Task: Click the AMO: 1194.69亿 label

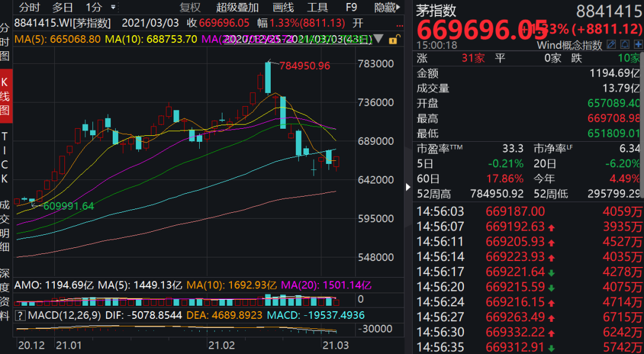Action: tap(54, 285)
